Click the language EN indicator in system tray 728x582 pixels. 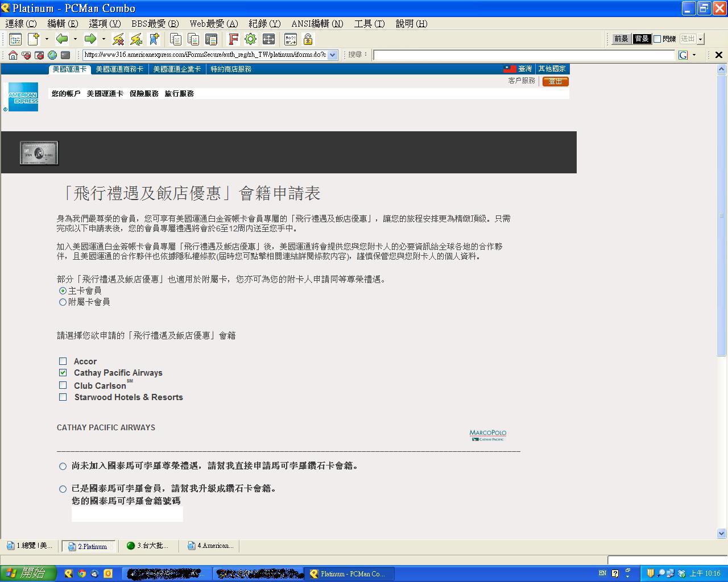[602, 573]
